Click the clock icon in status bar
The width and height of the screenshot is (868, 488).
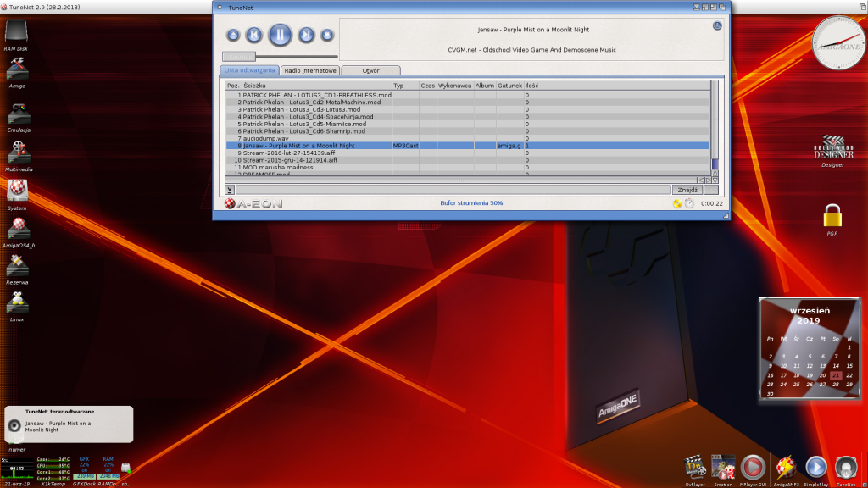[689, 203]
